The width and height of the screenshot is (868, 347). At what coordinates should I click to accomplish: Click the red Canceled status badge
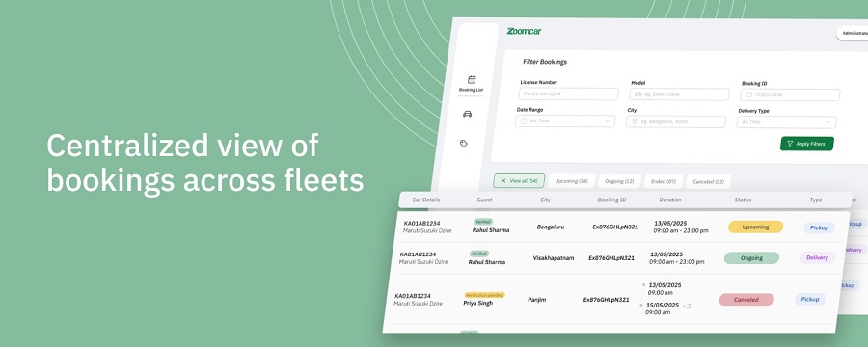pos(746,300)
